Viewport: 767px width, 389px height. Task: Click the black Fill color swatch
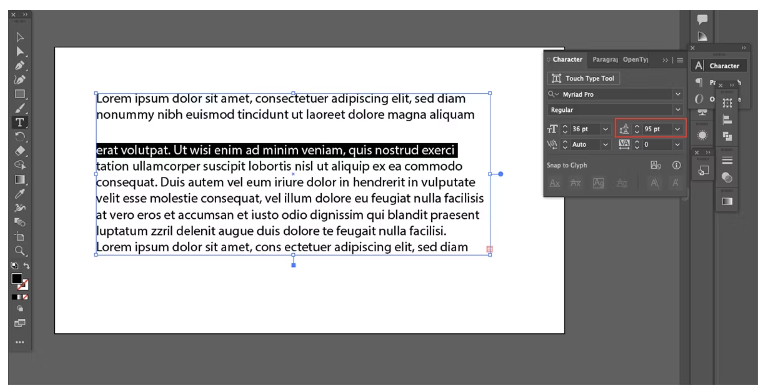[17, 278]
